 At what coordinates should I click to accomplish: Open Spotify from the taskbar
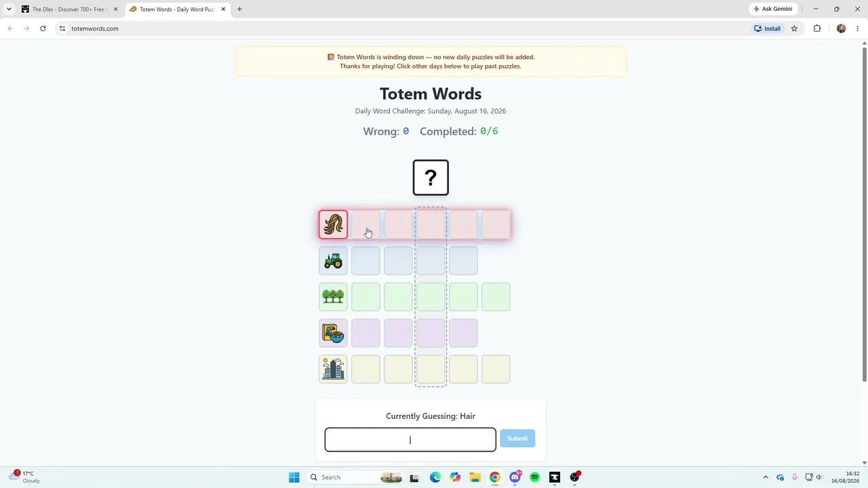(x=534, y=477)
